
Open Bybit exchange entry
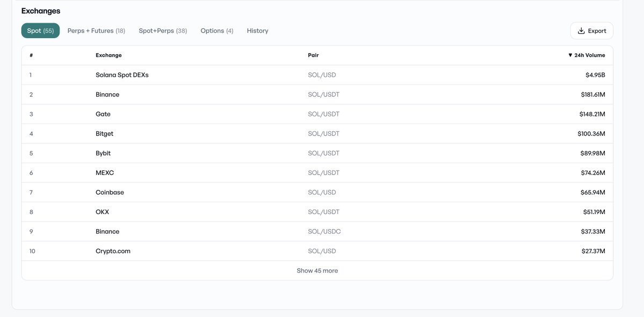[x=103, y=153]
